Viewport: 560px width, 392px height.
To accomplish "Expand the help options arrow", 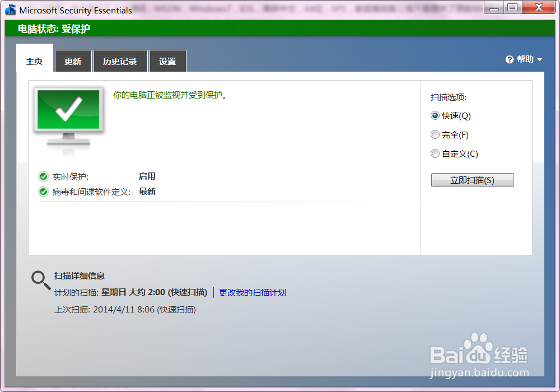I will tap(539, 59).
